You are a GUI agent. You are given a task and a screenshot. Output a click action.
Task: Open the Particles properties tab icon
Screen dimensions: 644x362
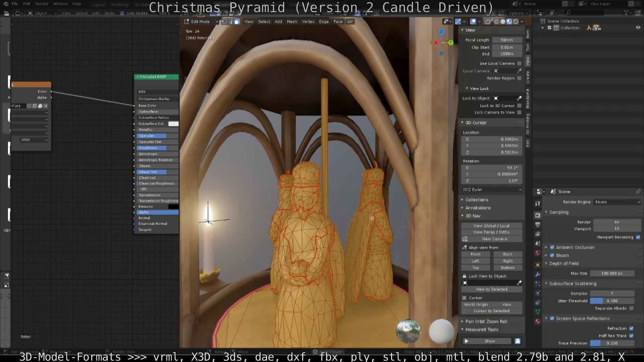coord(538,284)
